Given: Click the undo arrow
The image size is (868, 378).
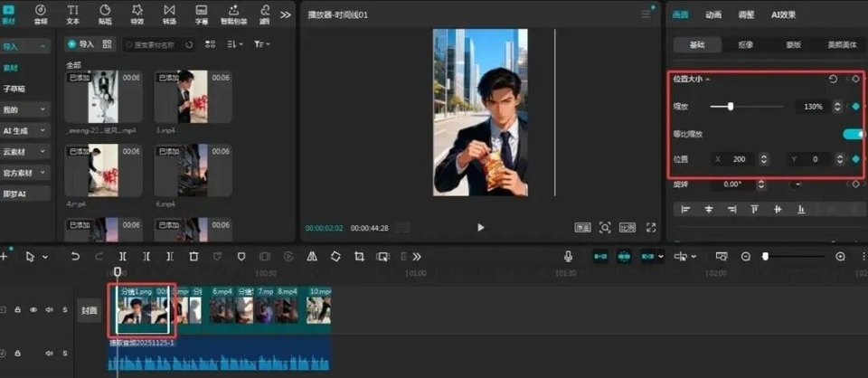Looking at the screenshot, I should (75, 256).
